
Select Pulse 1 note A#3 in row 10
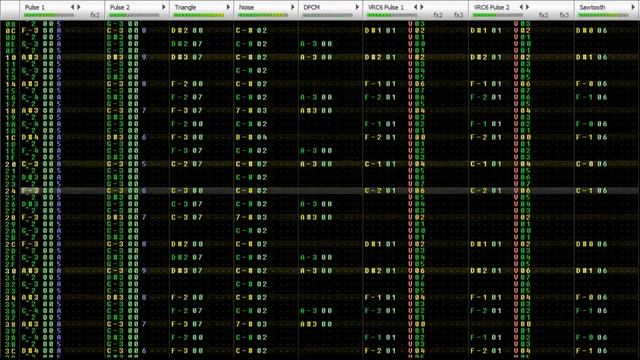click(x=30, y=57)
